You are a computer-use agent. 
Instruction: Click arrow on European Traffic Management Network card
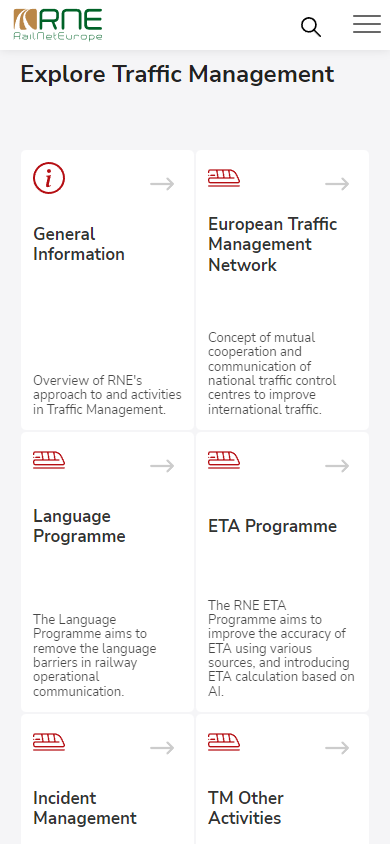coord(337,184)
